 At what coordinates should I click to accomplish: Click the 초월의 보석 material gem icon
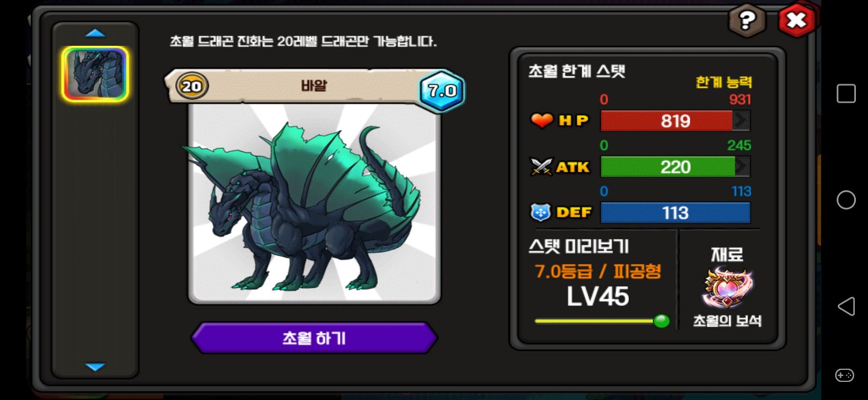(x=728, y=287)
